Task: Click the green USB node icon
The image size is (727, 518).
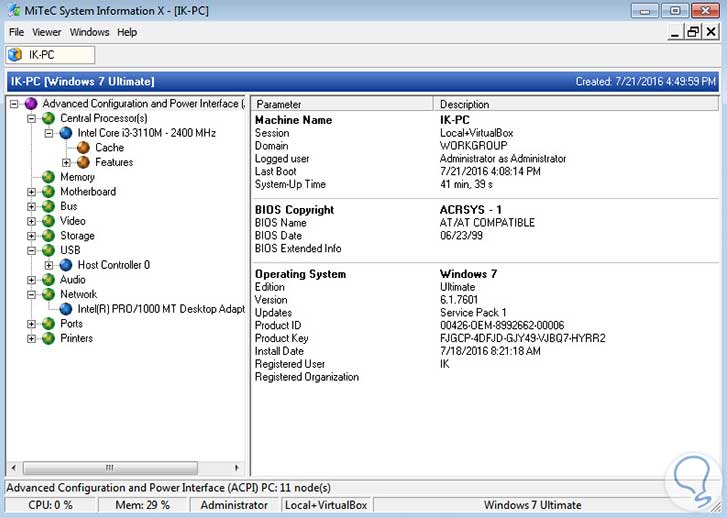Action: [48, 250]
